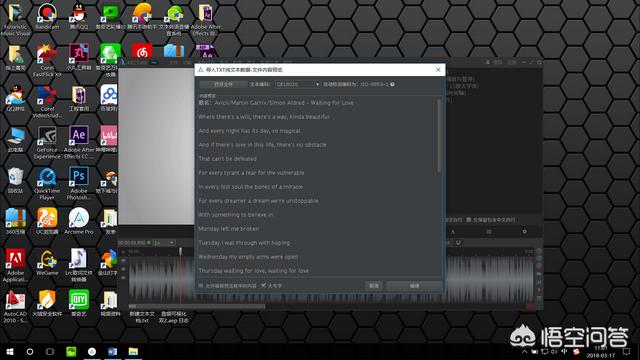Click the song title line 'Waiting for Love'

(x=276, y=103)
